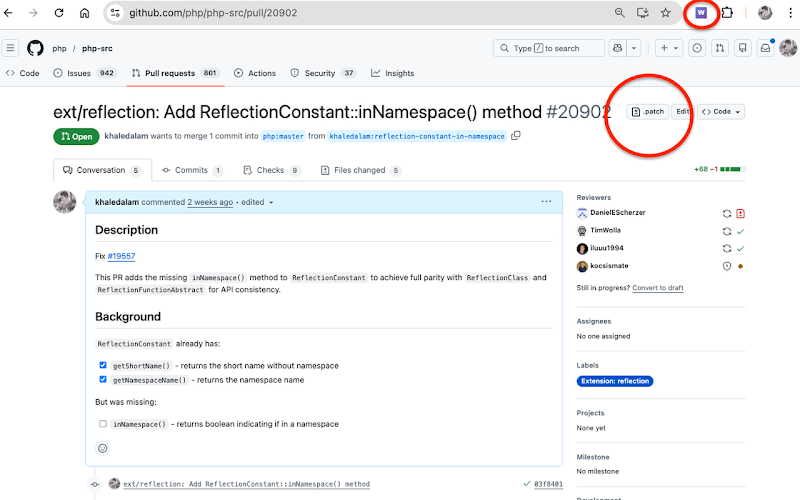Screen dimensions: 800x500
Task: Open the purple W extension icon
Action: [701, 13]
